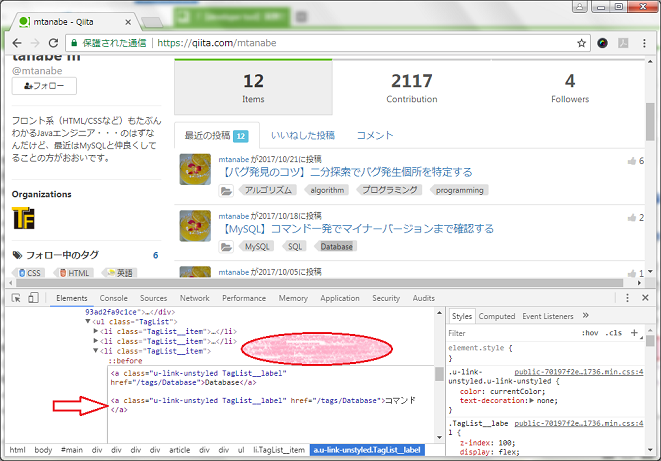Select the #main breadcrumb entry
Image resolution: width=661 pixels, height=461 pixels.
pos(72,450)
